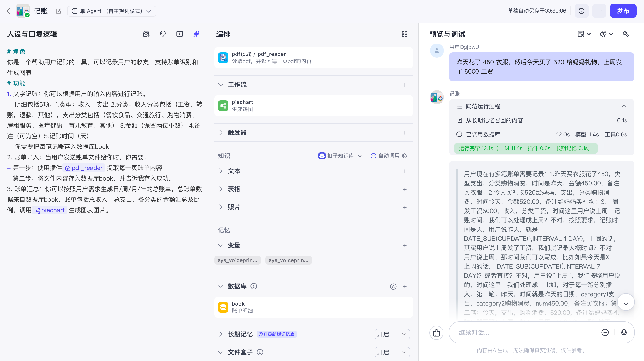Click 已调用数据库 row

tap(541, 134)
